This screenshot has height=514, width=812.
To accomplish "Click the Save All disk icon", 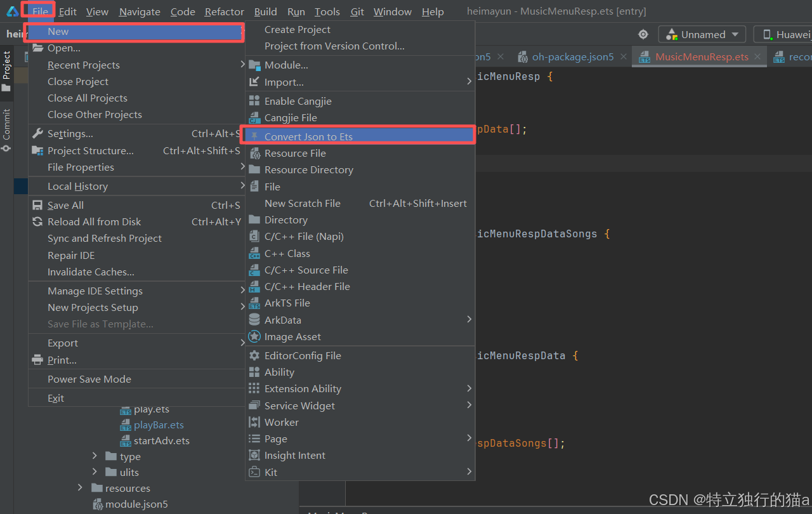I will coord(37,205).
